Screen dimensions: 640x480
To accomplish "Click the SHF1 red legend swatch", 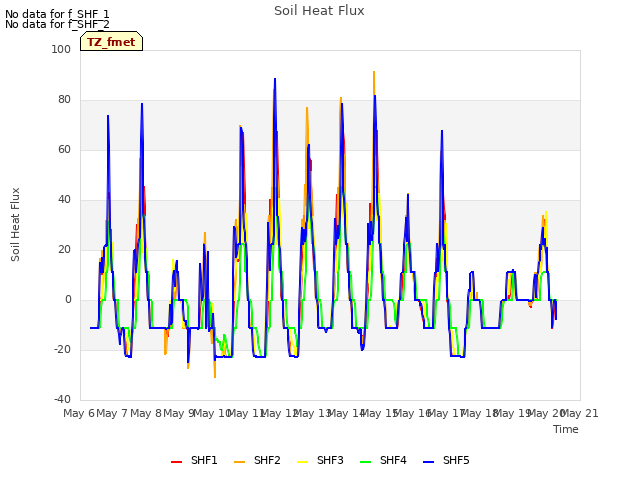I will (176, 462).
